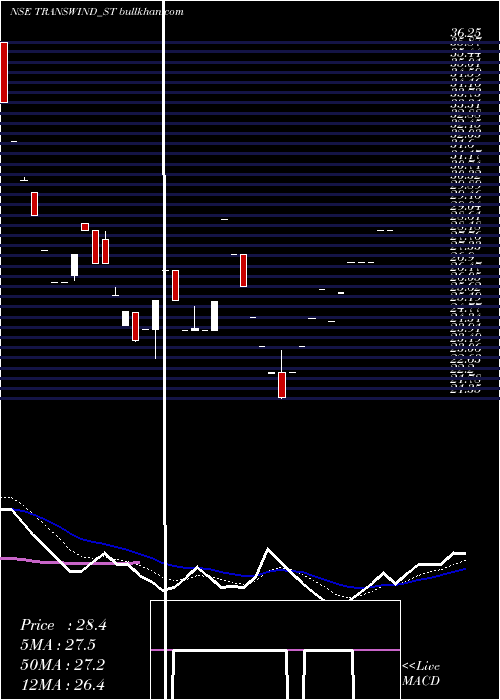Select the "5MA : 27.5" value
500x700 pixels.
coord(58,645)
